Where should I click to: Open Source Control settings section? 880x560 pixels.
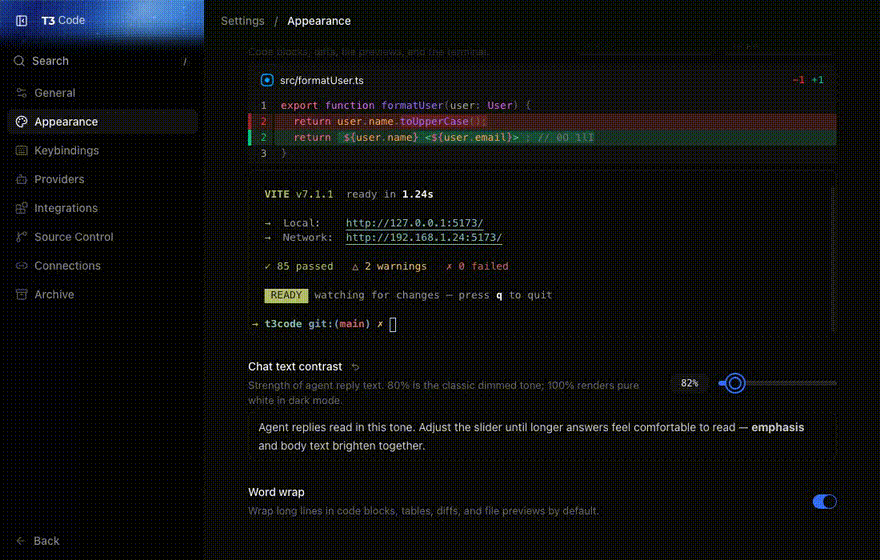(x=102, y=237)
